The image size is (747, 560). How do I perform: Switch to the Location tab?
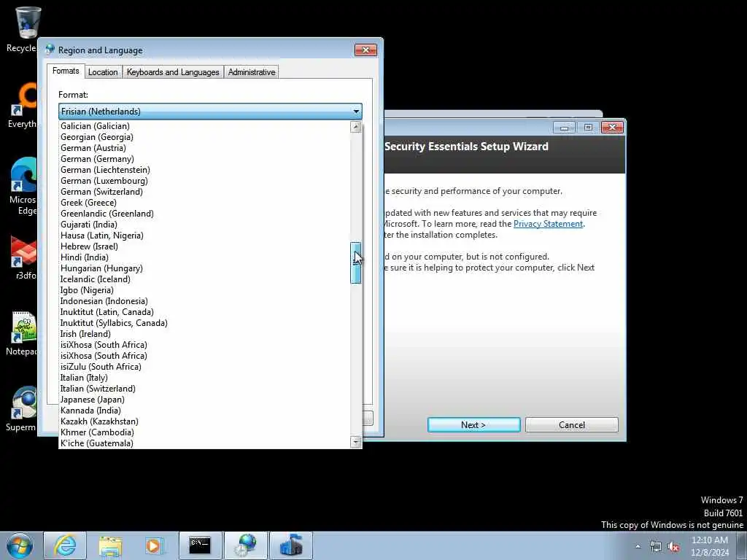click(x=103, y=72)
